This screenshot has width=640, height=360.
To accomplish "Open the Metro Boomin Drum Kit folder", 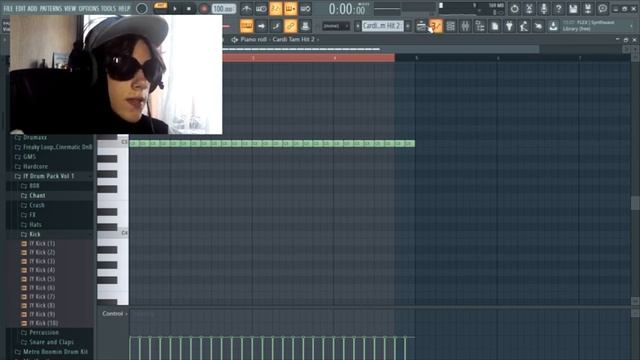I will (x=55, y=351).
